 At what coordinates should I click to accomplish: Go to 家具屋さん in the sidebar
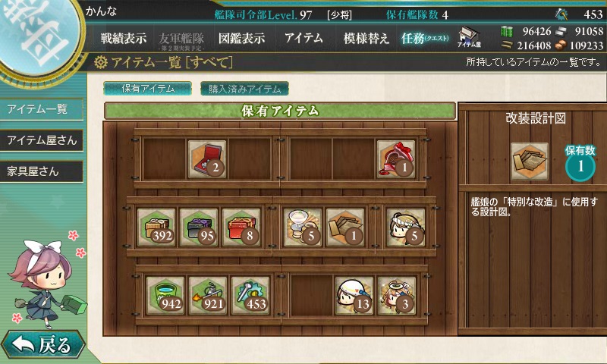point(42,171)
